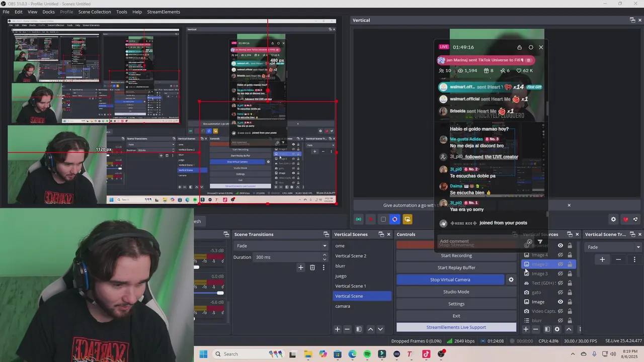Viewport: 644px width, 362px height.
Task: Delete the scene transition with trash icon
Action: point(312,267)
